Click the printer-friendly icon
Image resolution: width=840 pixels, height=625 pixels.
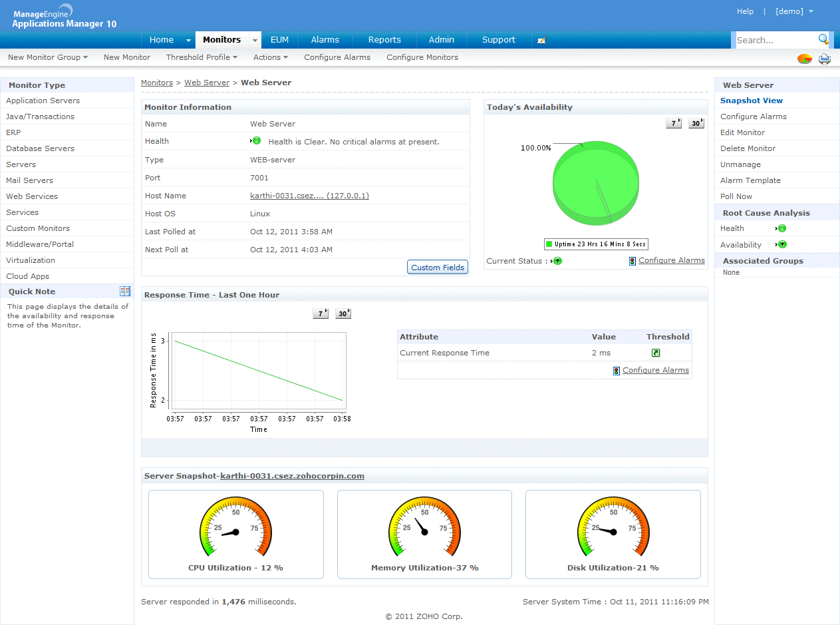[825, 59]
